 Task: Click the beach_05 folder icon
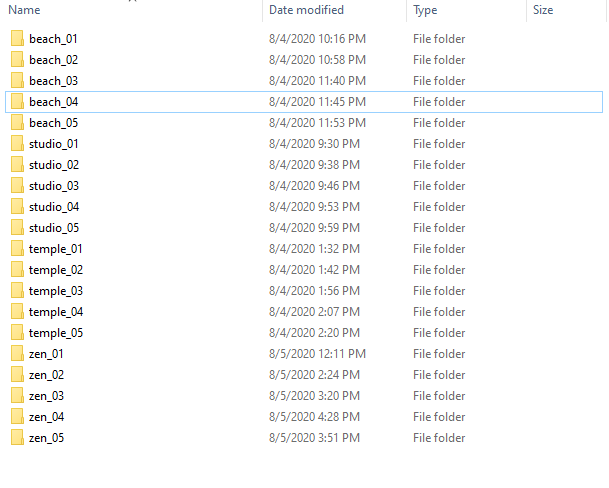[x=17, y=122]
